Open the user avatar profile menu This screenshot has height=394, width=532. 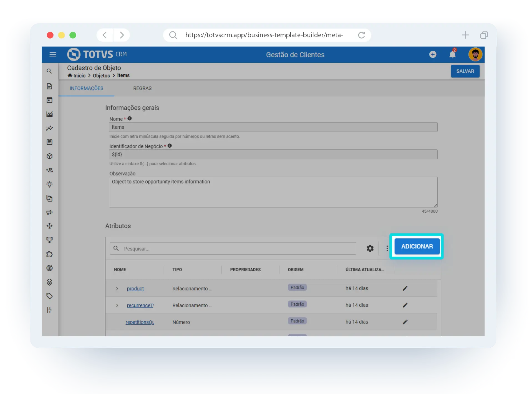(x=475, y=54)
